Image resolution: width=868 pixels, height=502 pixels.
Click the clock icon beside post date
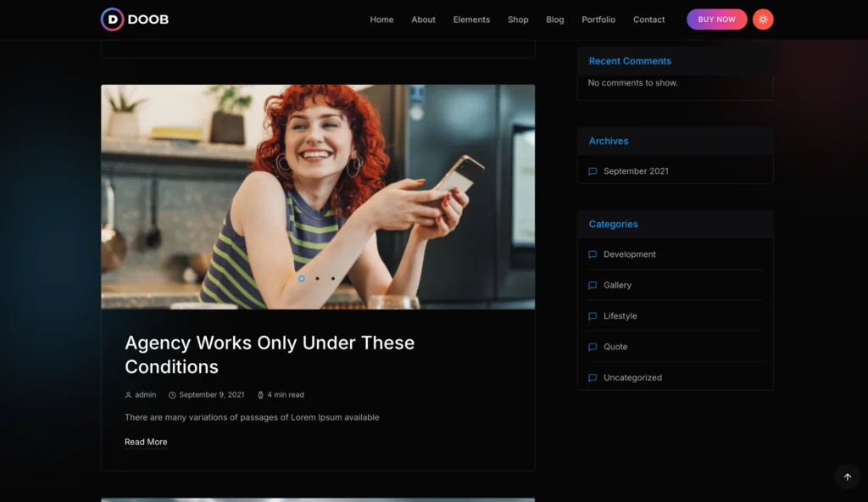pos(172,395)
